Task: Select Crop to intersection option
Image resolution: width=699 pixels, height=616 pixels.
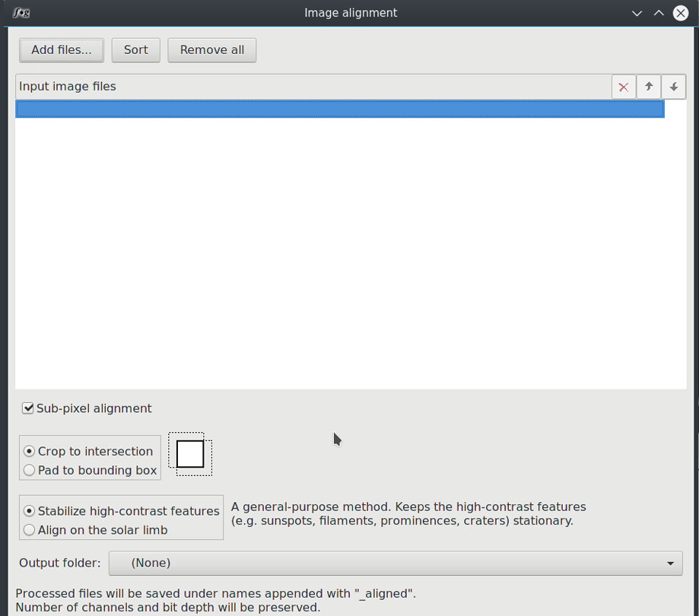Action: [88, 451]
